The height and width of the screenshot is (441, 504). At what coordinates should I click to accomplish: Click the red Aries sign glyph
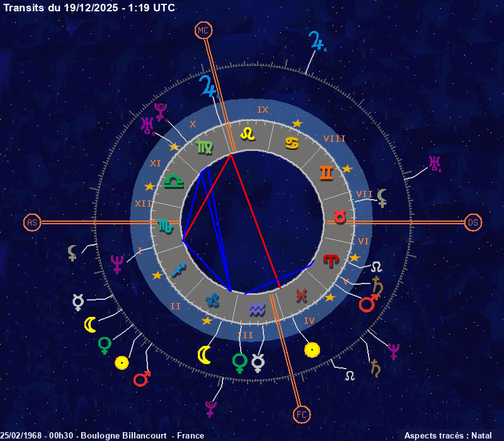(330, 259)
